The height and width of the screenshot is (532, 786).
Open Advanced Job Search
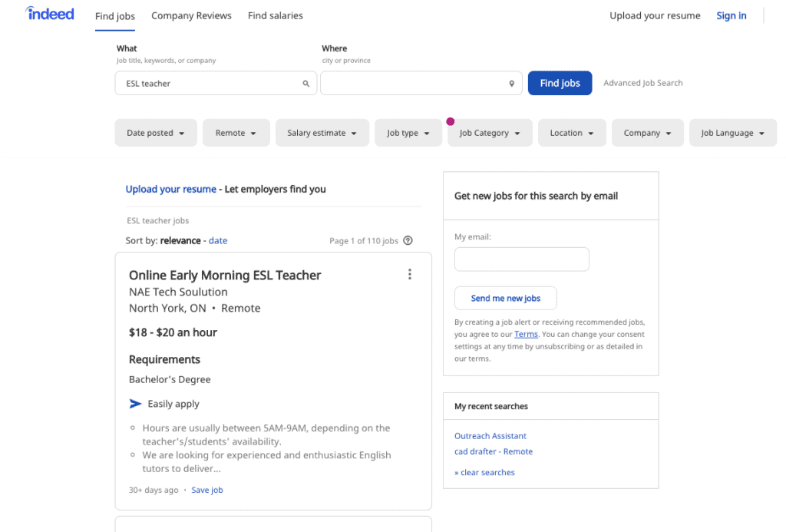pos(643,83)
